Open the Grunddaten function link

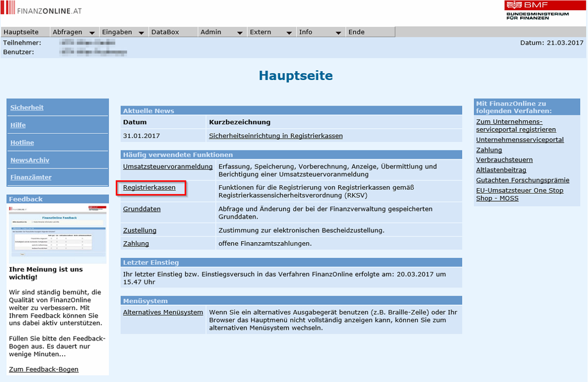pyautogui.click(x=142, y=209)
